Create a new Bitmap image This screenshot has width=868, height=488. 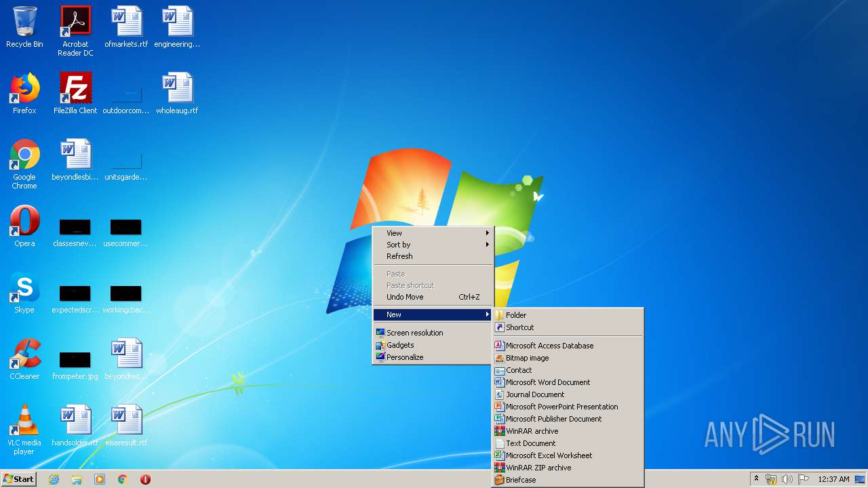(568, 358)
